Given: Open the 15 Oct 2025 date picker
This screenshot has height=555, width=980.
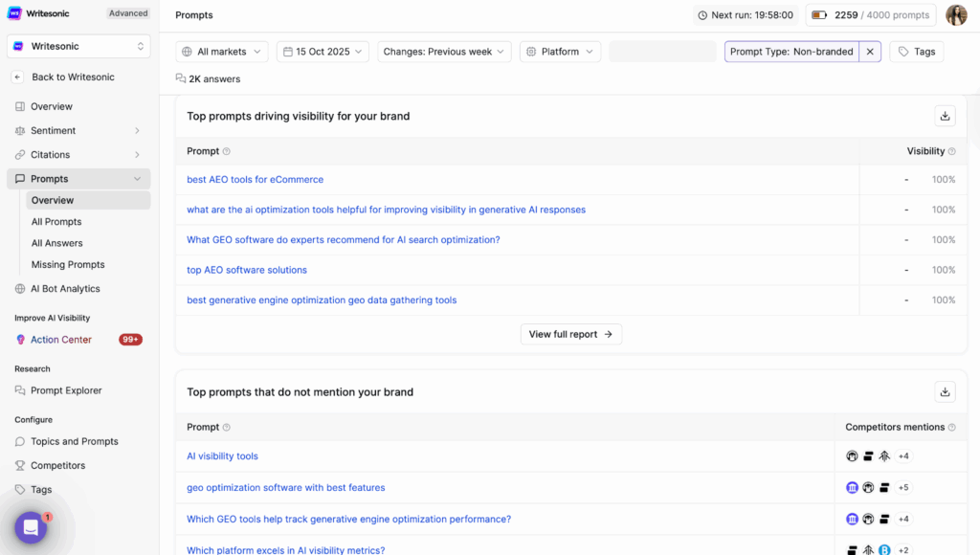Looking at the screenshot, I should [x=323, y=52].
